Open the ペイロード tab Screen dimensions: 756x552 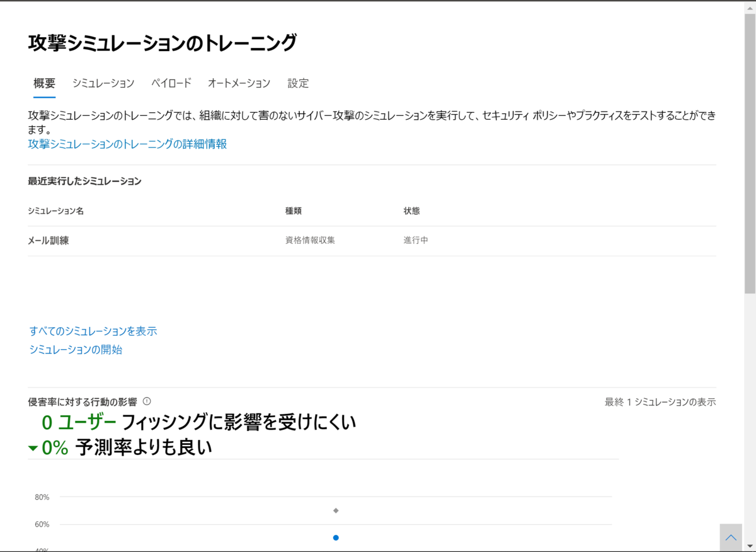pyautogui.click(x=171, y=83)
